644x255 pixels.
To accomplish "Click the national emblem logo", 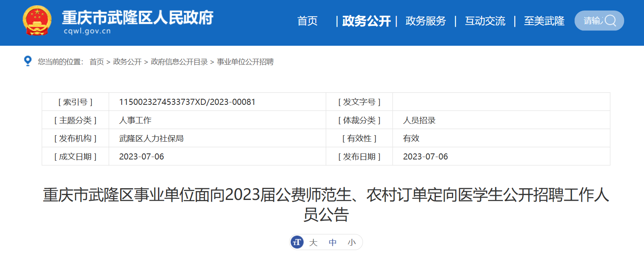I will (37, 20).
